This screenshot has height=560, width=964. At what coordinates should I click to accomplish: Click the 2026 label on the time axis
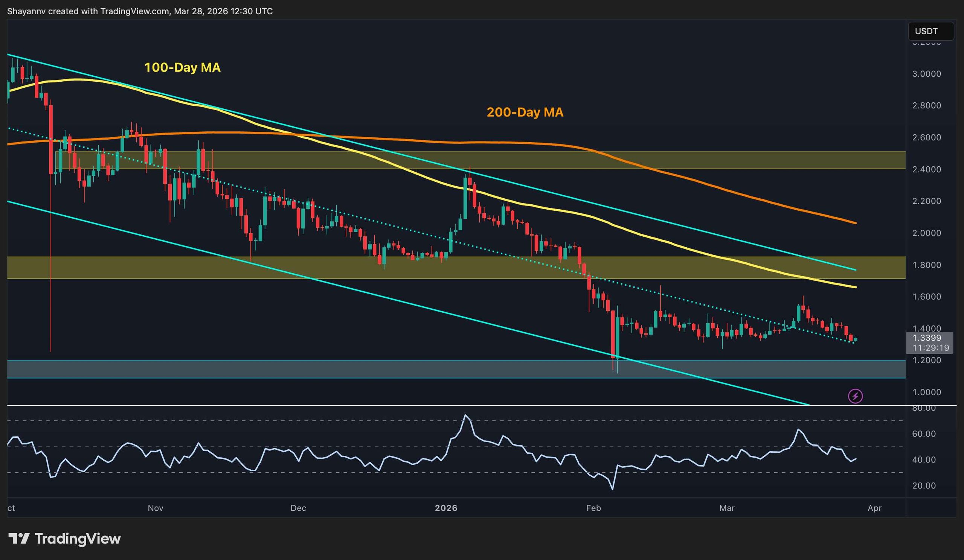447,508
